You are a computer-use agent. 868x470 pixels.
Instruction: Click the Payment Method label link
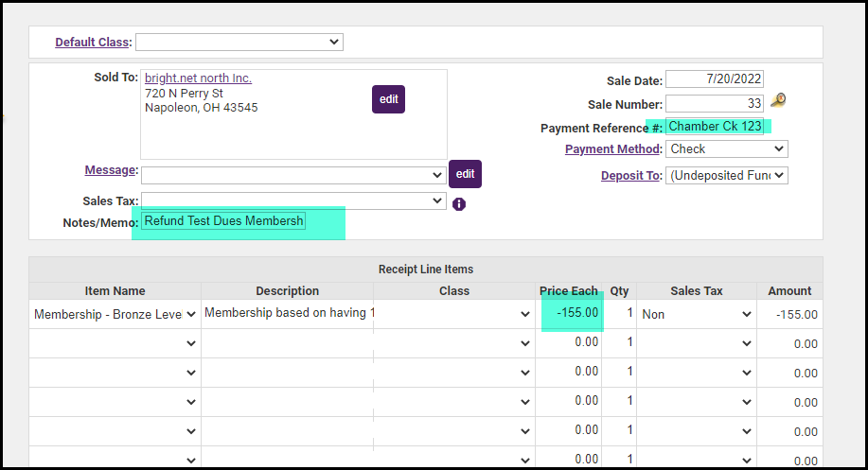click(611, 149)
